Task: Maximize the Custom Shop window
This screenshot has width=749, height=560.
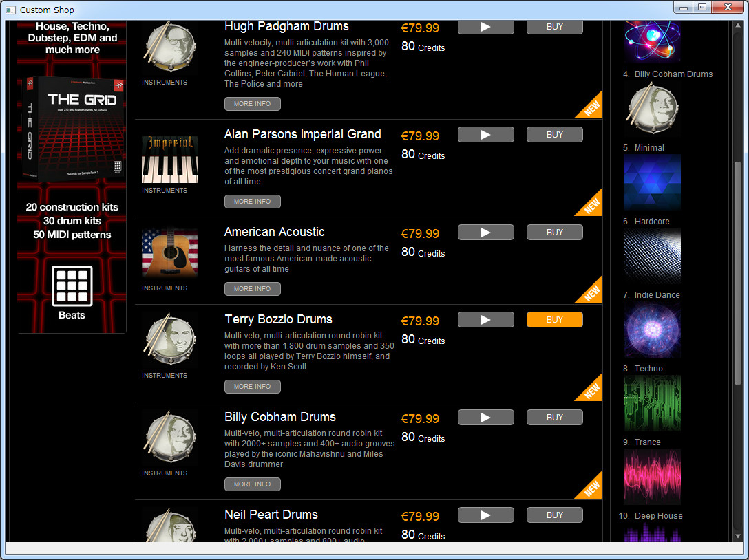Action: [702, 7]
